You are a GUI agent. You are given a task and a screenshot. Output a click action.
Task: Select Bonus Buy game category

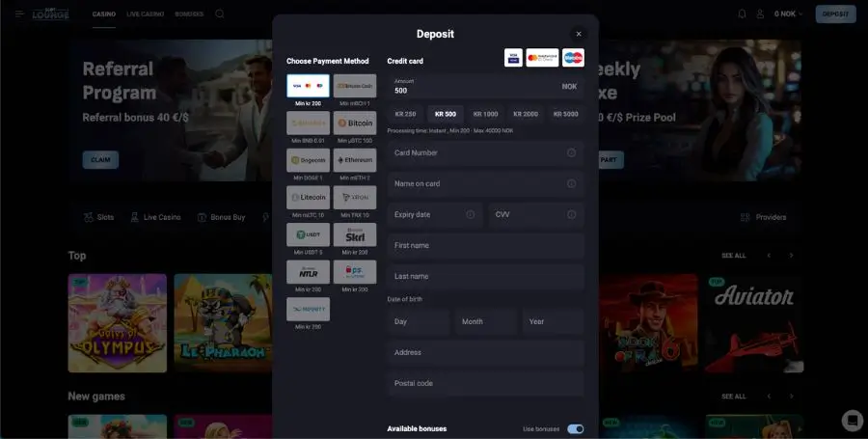coord(222,217)
